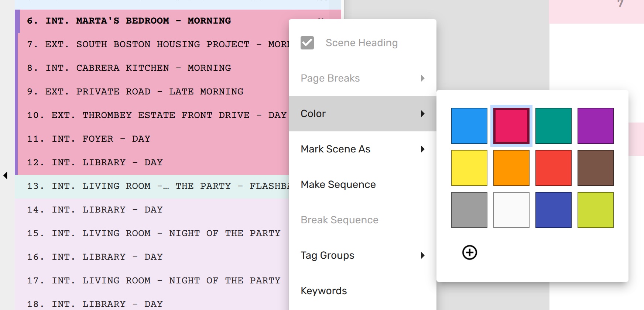The height and width of the screenshot is (310, 644).
Task: Click Break Sequence menu option
Action: pos(339,220)
